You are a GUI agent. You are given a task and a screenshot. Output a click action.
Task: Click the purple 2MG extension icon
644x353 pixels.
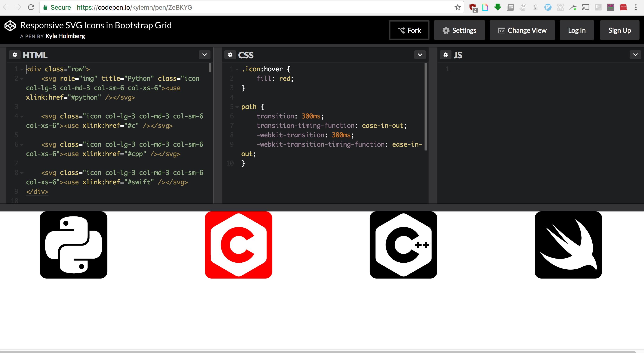(611, 7)
